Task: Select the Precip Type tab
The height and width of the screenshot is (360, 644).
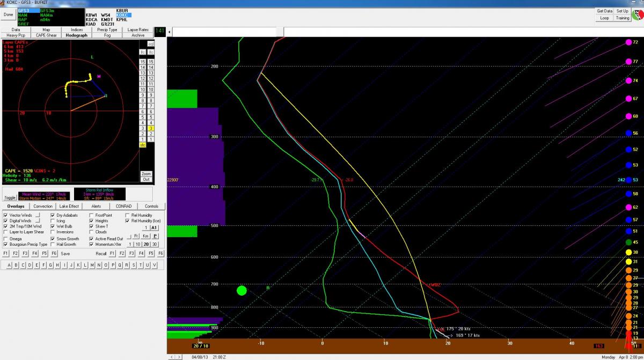Action: [x=107, y=30]
